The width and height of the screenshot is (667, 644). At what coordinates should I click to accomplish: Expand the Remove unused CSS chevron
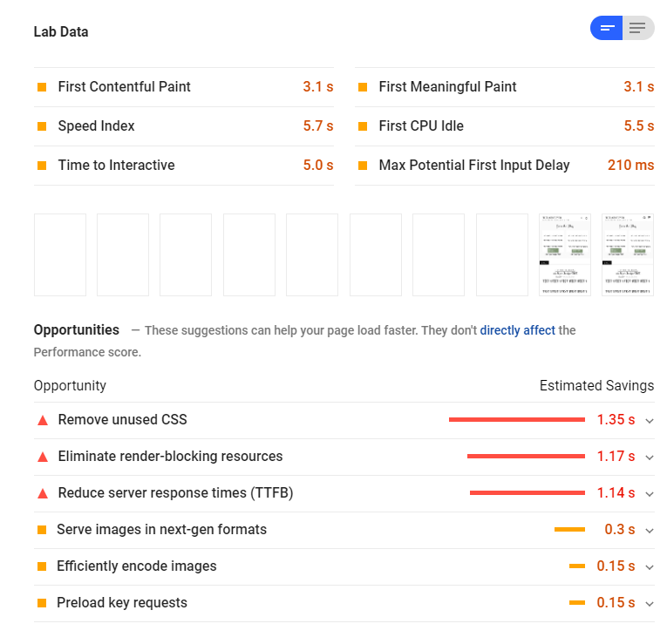650,421
